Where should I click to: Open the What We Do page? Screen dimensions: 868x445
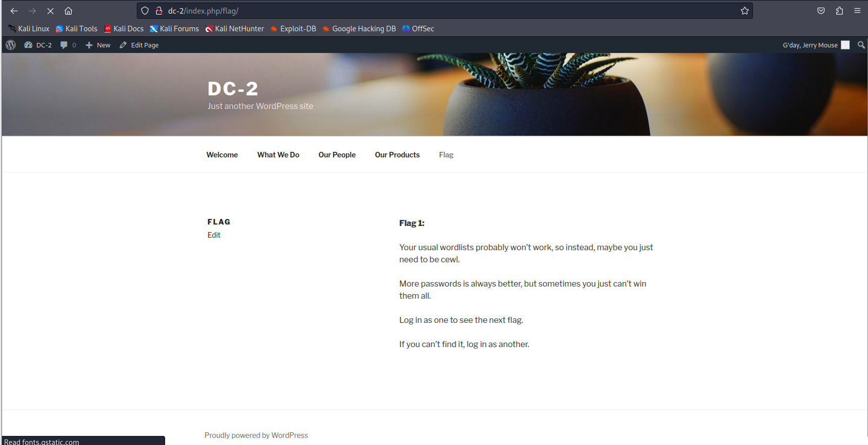278,155
